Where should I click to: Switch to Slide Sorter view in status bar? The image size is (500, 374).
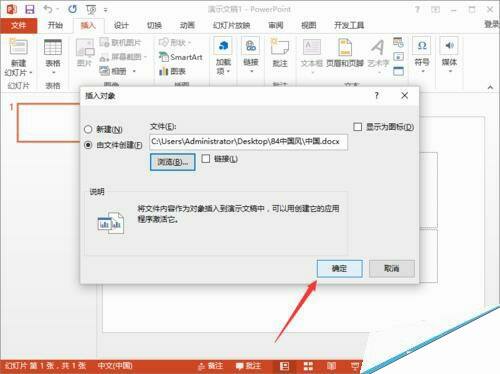click(x=308, y=366)
